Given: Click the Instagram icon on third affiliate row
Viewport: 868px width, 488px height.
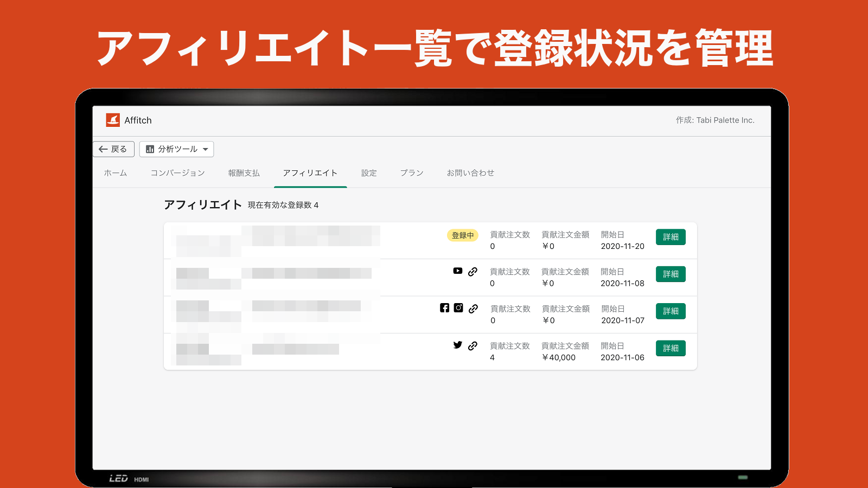Looking at the screenshot, I should (x=458, y=308).
